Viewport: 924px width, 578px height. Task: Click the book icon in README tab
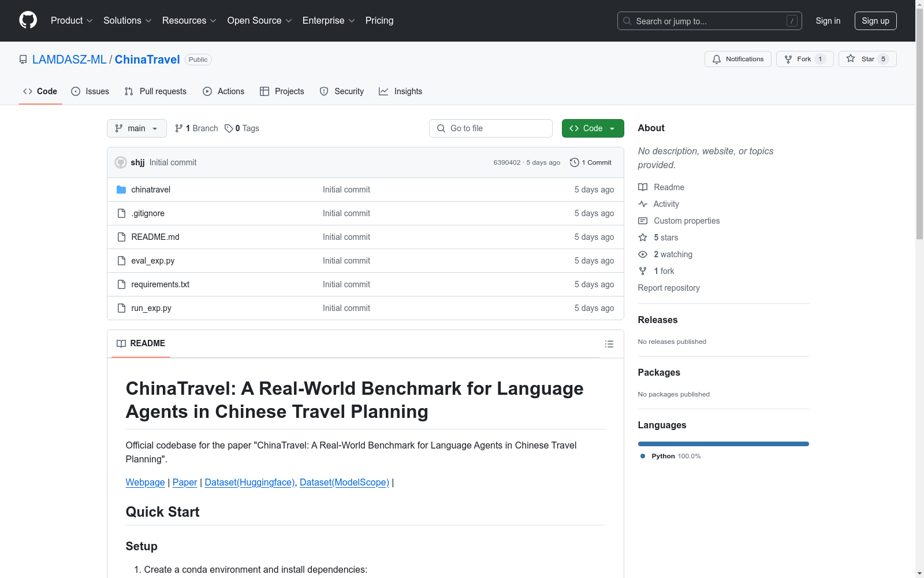121,343
